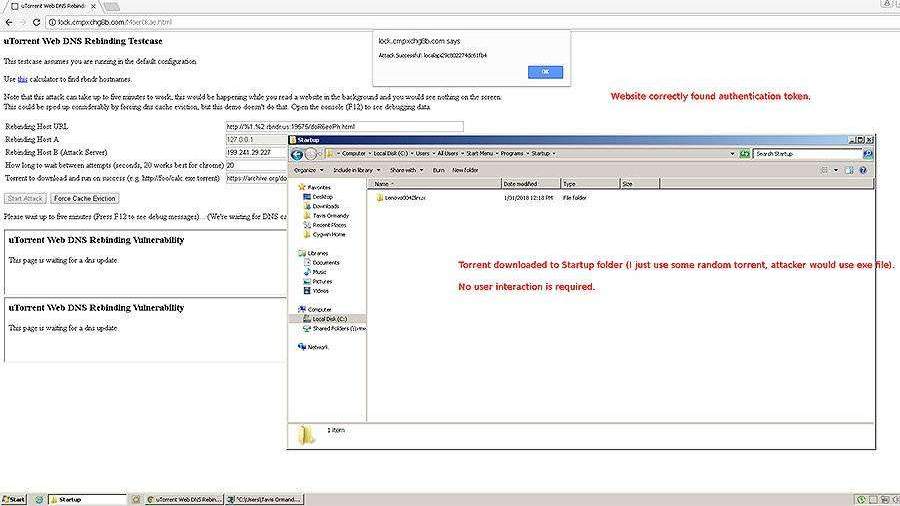The image size is (900, 506).
Task: Open the Windows Start menu
Action: [14, 499]
